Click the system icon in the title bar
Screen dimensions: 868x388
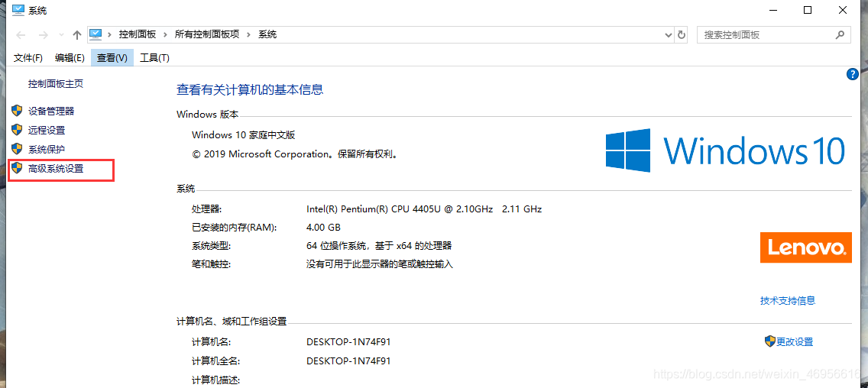[18, 10]
